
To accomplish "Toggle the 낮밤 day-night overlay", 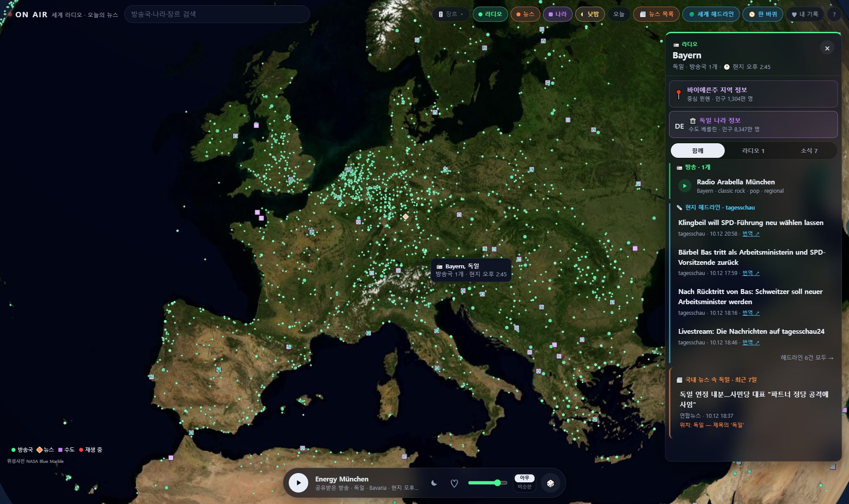I will 590,14.
